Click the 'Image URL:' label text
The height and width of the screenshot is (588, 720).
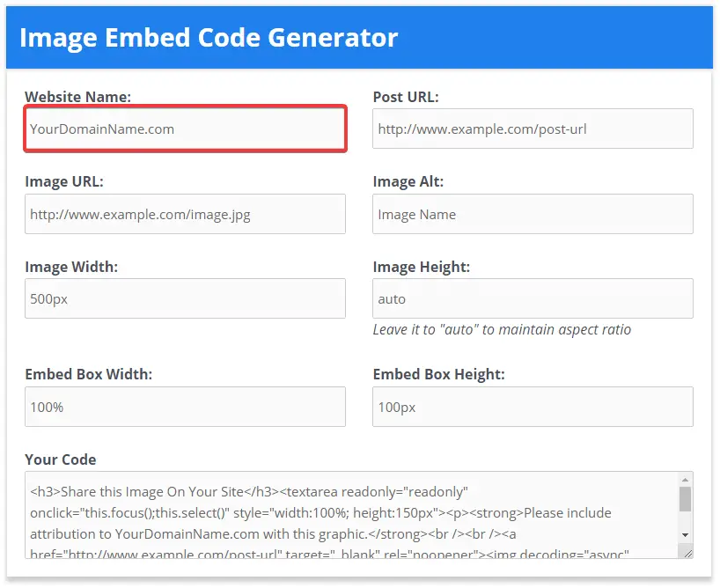(64, 181)
